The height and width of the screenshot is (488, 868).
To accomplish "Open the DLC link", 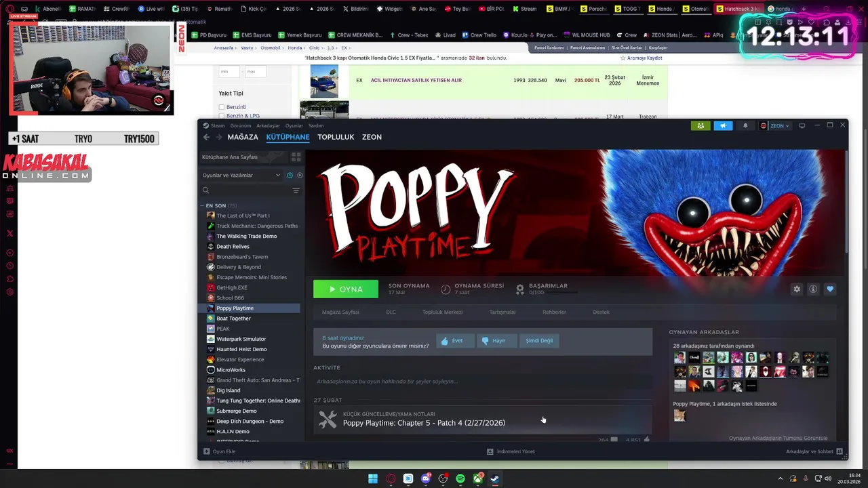I will pos(391,312).
